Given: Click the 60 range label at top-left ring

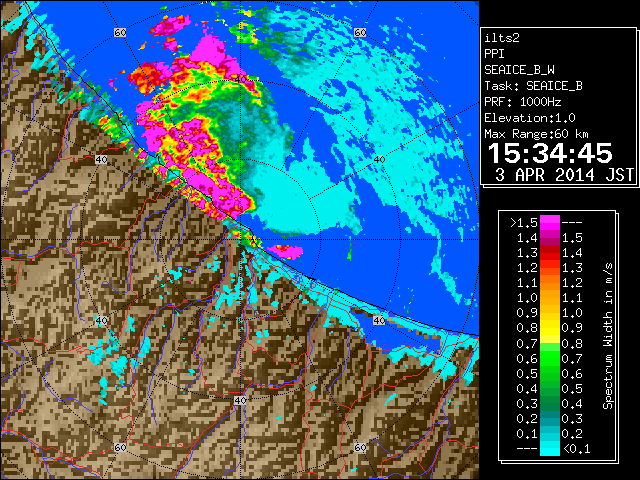Looking at the screenshot, I should (x=120, y=32).
